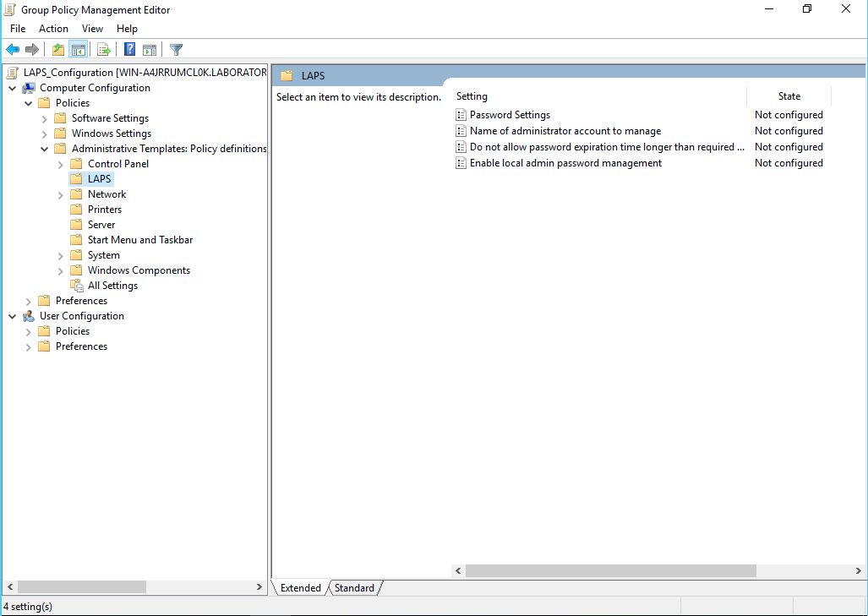Click the Start Menu and Taskbar folder icon
The width and height of the screenshot is (868, 616).
(76, 240)
